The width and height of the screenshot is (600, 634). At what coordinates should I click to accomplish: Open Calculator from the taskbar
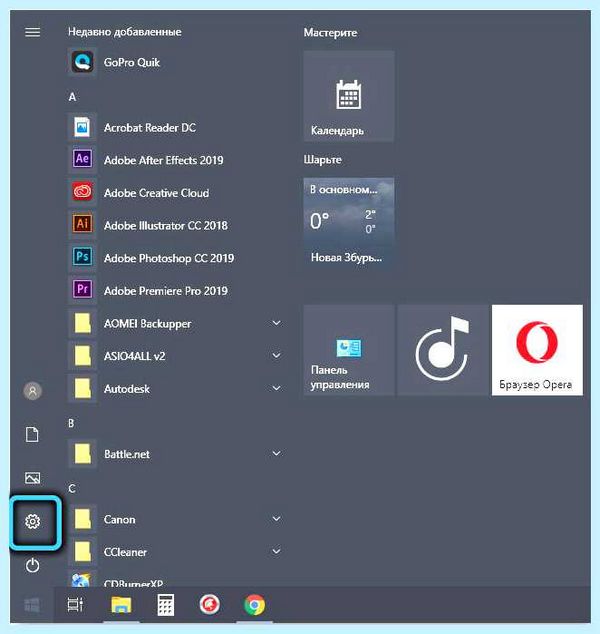(x=166, y=605)
